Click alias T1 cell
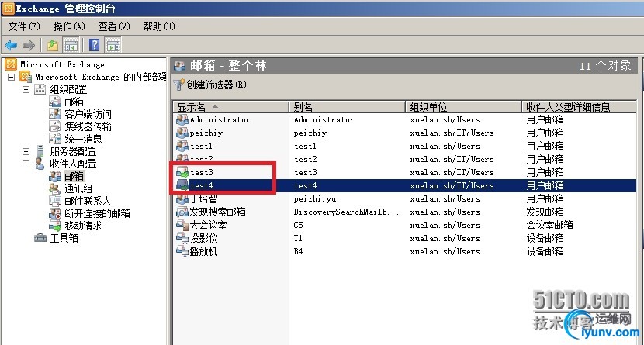This screenshot has width=644, height=345. [x=298, y=238]
